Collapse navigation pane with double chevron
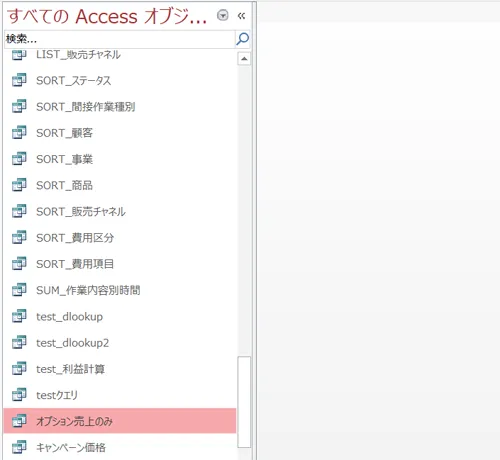 point(241,16)
